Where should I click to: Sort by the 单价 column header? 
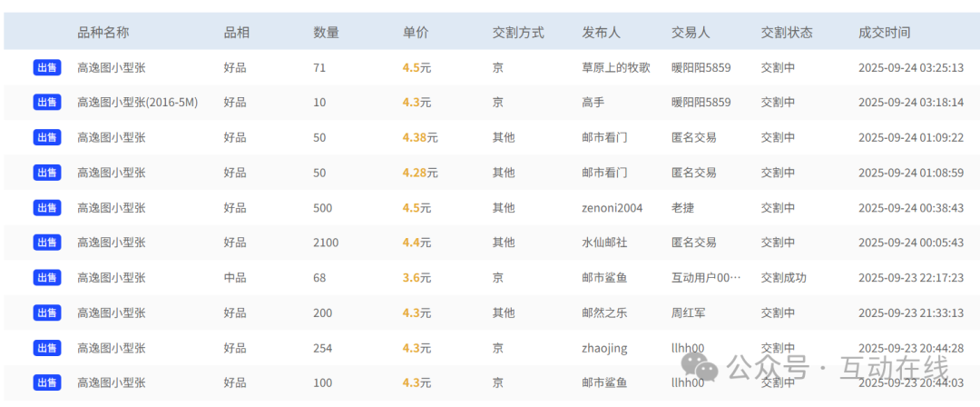416,33
